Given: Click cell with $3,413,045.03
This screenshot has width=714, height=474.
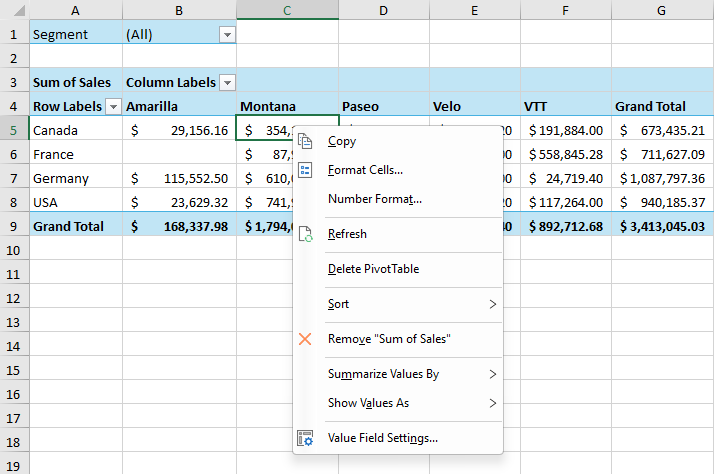Looking at the screenshot, I should (x=662, y=227).
